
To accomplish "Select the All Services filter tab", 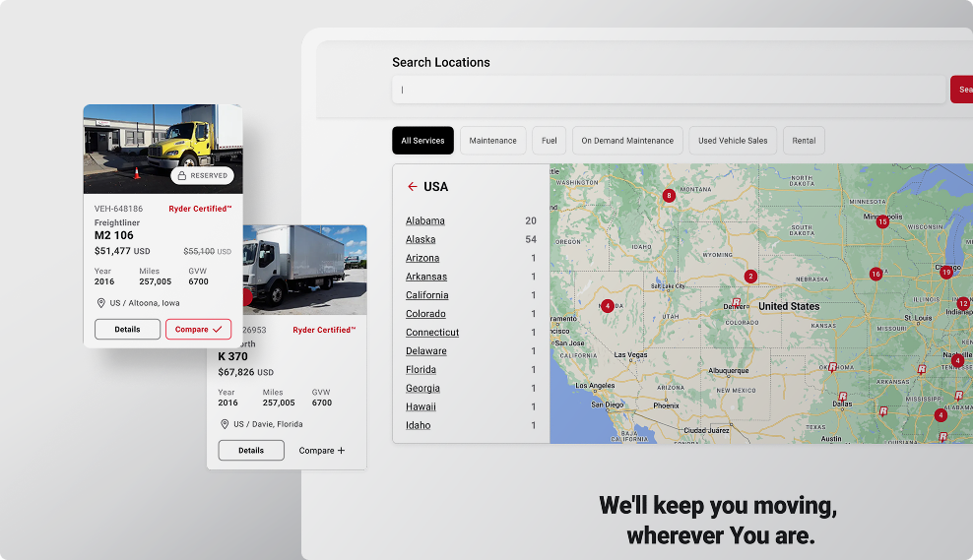I will click(422, 141).
